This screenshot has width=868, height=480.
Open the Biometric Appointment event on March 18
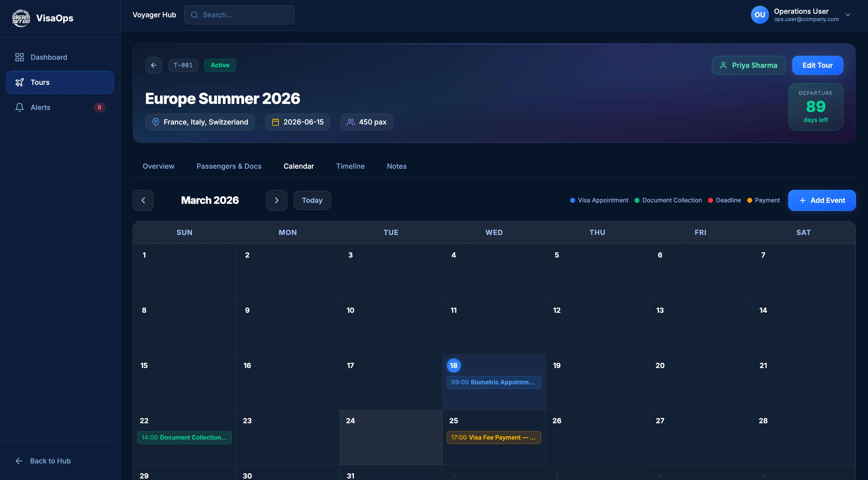(x=494, y=382)
